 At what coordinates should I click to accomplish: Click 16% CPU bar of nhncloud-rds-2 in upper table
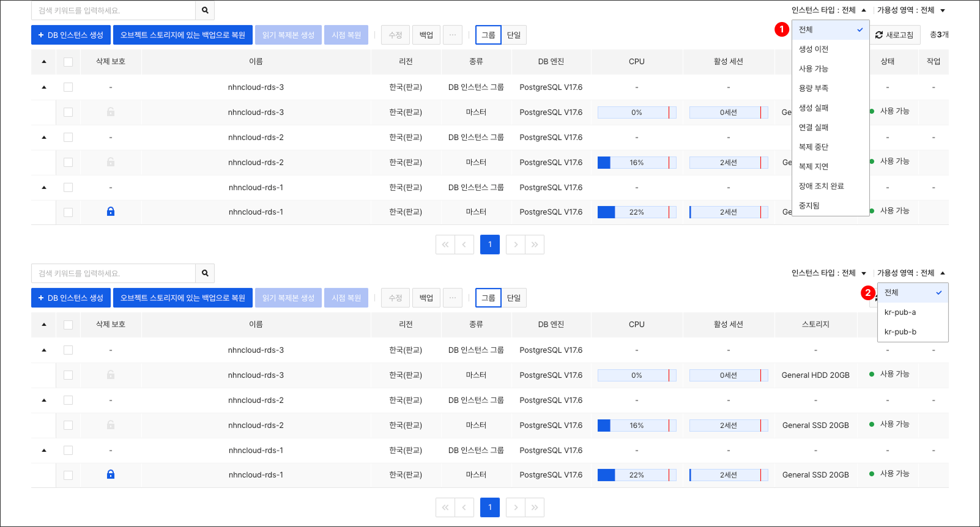(x=637, y=163)
